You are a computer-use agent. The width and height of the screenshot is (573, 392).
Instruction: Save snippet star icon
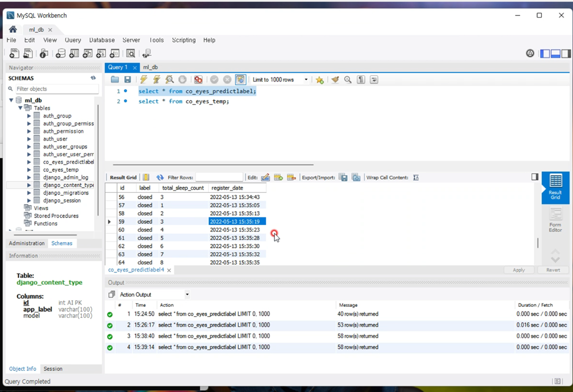coord(320,79)
